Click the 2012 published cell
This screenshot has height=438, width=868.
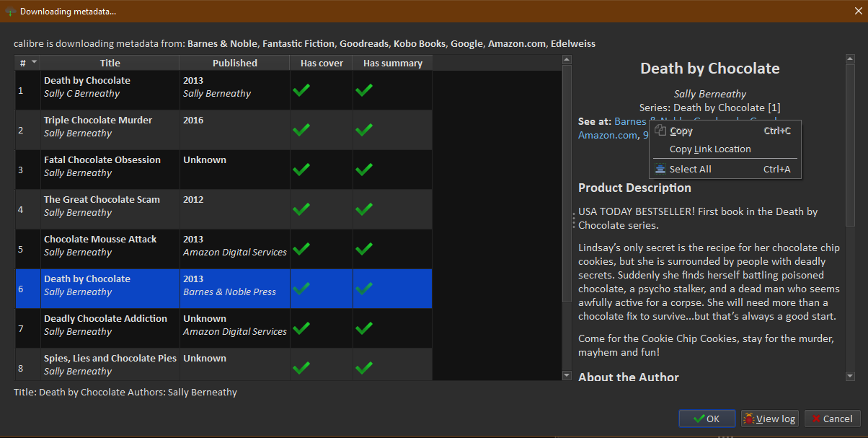[235, 209]
